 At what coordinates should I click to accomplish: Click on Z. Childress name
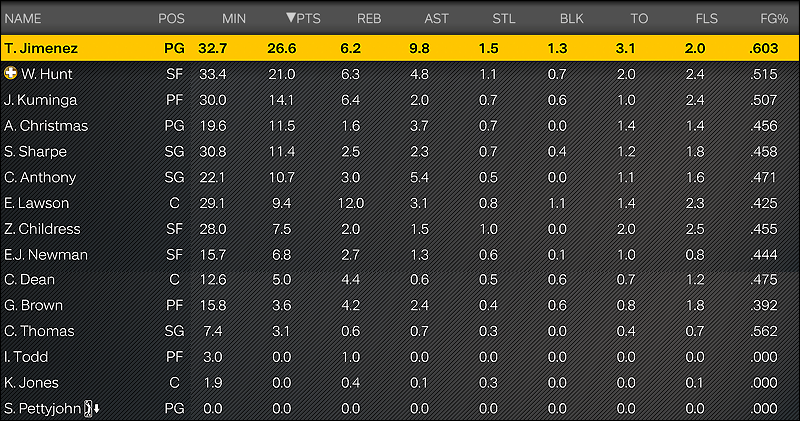point(42,229)
